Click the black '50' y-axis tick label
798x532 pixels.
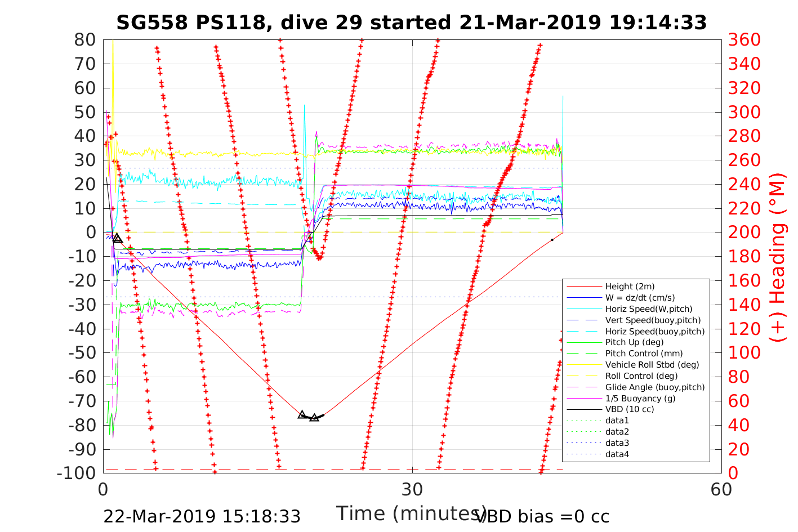pyautogui.click(x=85, y=112)
